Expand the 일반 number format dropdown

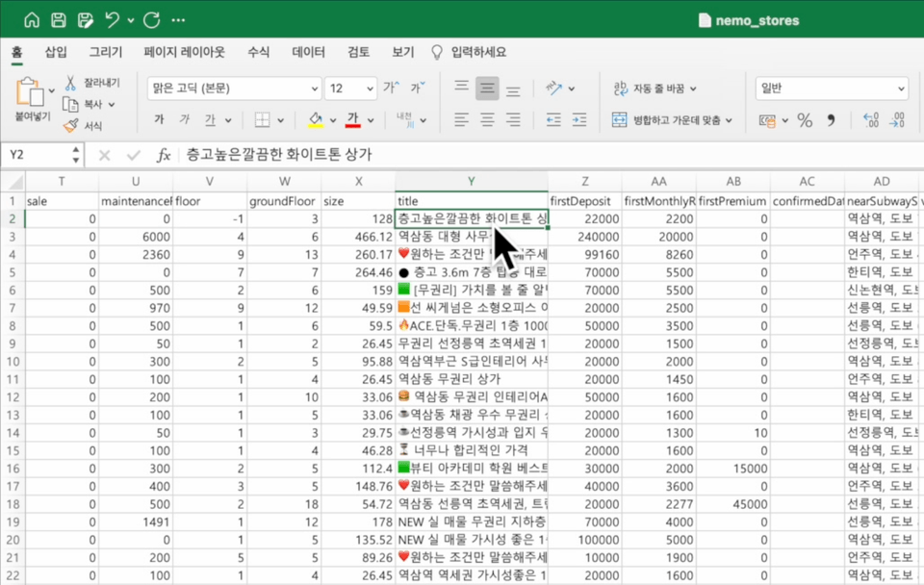(x=901, y=89)
